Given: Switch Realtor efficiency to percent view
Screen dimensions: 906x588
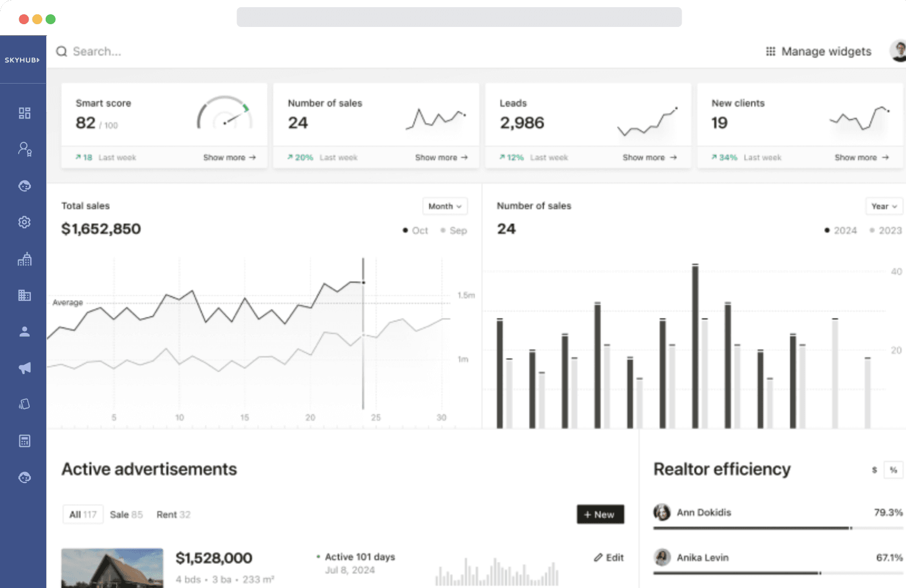Looking at the screenshot, I should pyautogui.click(x=893, y=470).
